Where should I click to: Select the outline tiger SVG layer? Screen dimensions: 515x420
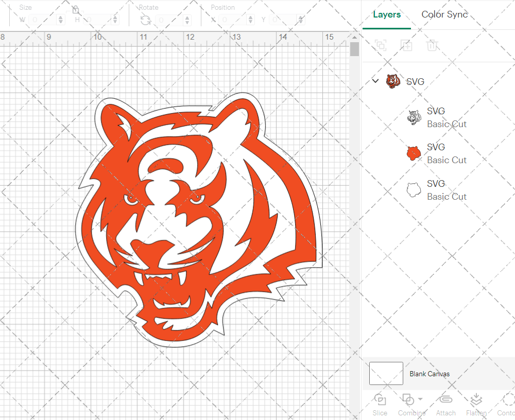tap(437, 117)
